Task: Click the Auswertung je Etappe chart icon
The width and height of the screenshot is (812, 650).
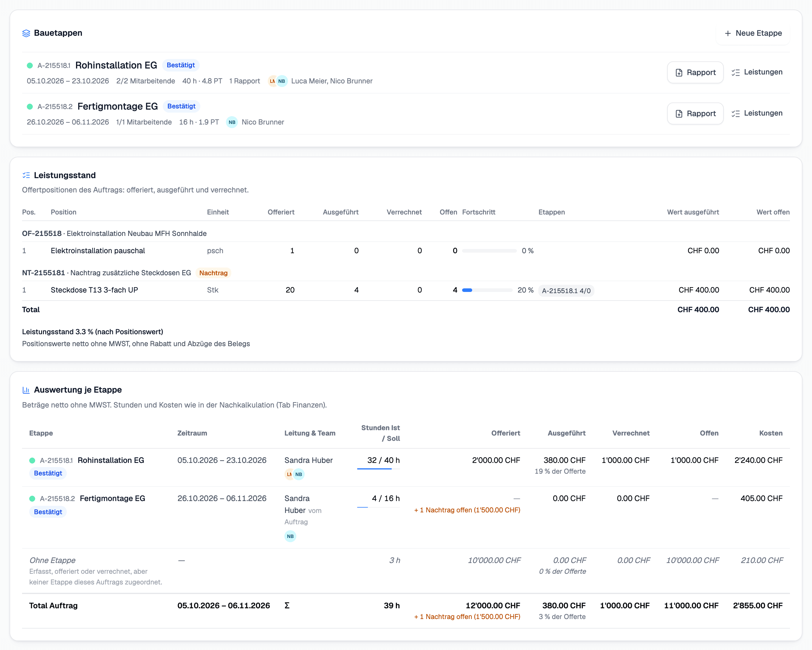Action: 26,390
